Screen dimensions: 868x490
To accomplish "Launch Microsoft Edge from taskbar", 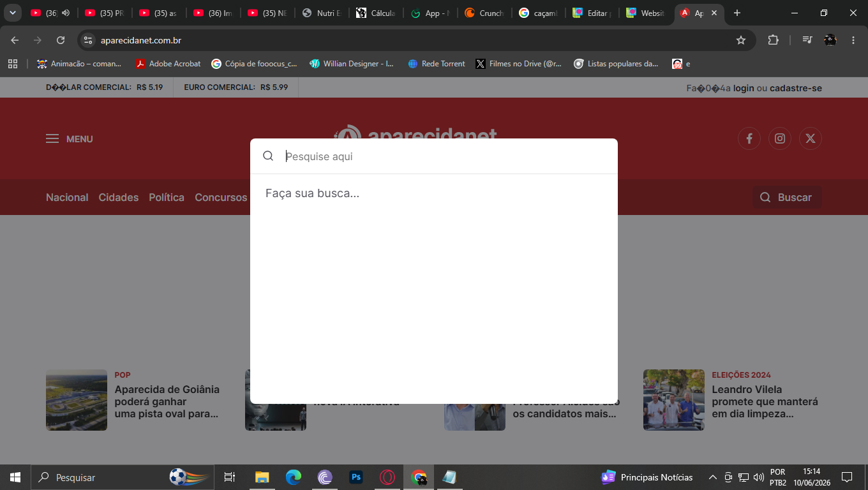I will (293, 477).
